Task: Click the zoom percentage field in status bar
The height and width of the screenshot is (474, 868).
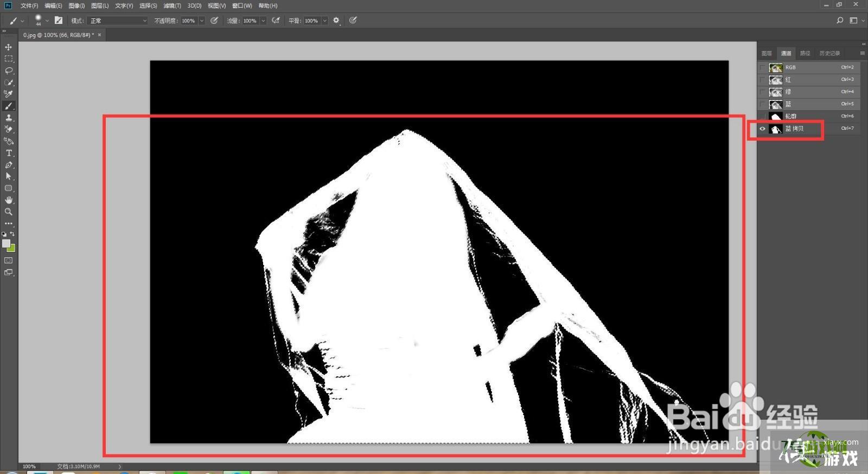Action: [29, 466]
